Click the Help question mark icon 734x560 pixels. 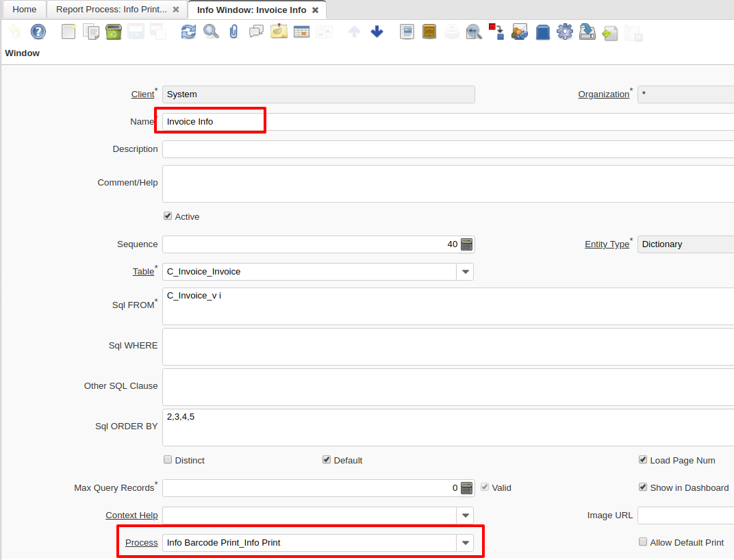(38, 31)
